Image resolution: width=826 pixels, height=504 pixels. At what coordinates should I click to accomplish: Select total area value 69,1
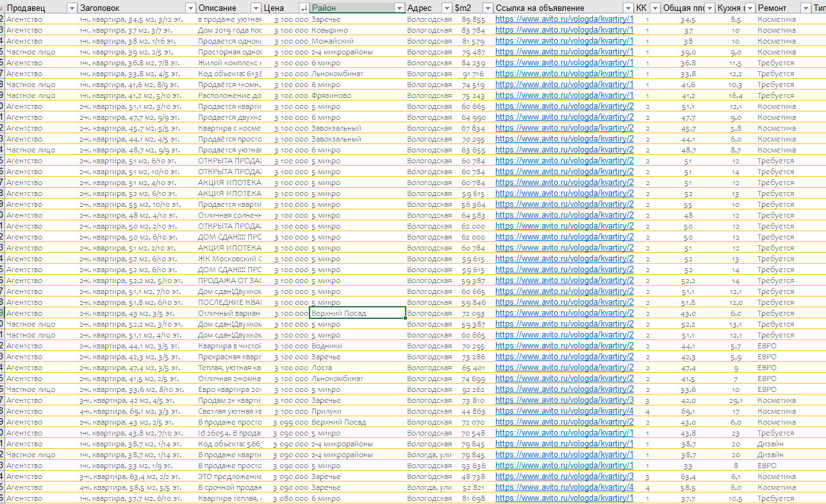tap(688, 411)
